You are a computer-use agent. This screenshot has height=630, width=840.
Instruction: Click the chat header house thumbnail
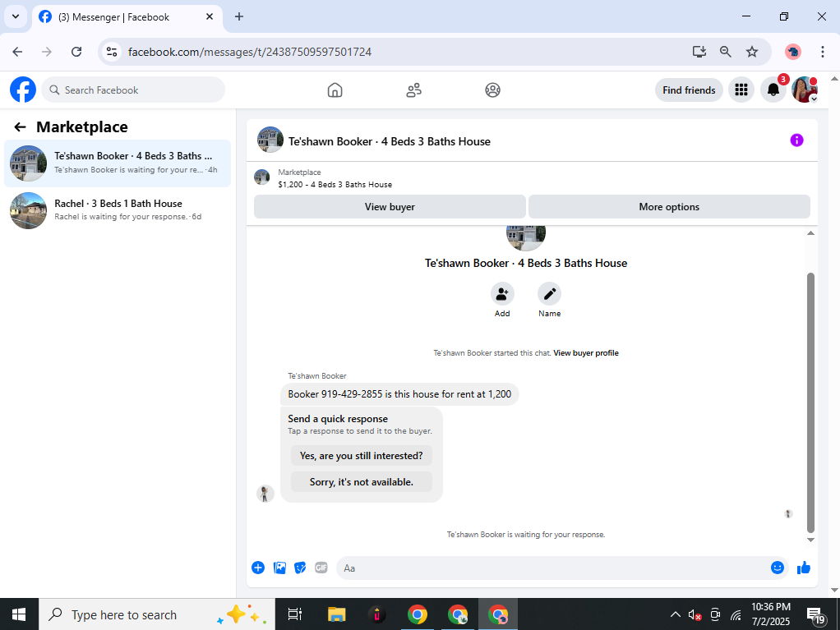[x=270, y=140]
